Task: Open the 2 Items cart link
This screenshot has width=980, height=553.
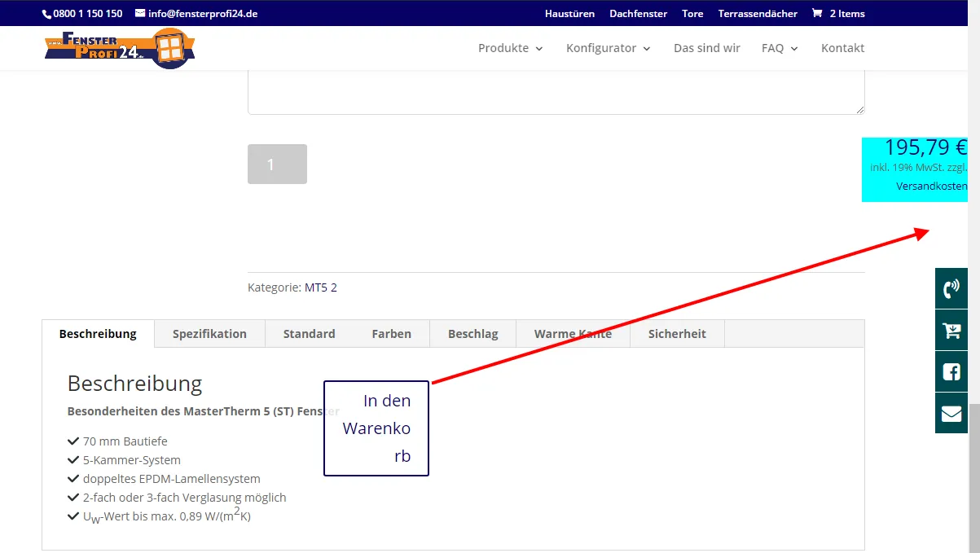Action: click(838, 13)
